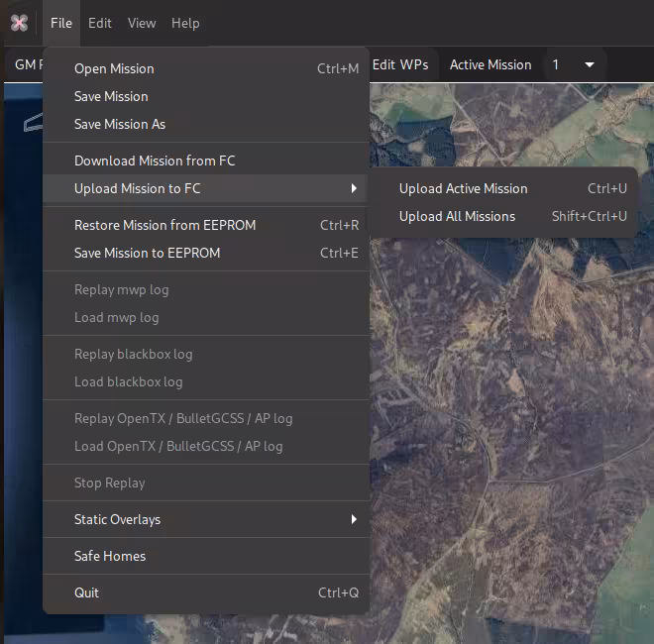Image resolution: width=654 pixels, height=644 pixels.
Task: Click Replay OpenTX / BulletGCSS / AP log
Action: pos(206,418)
